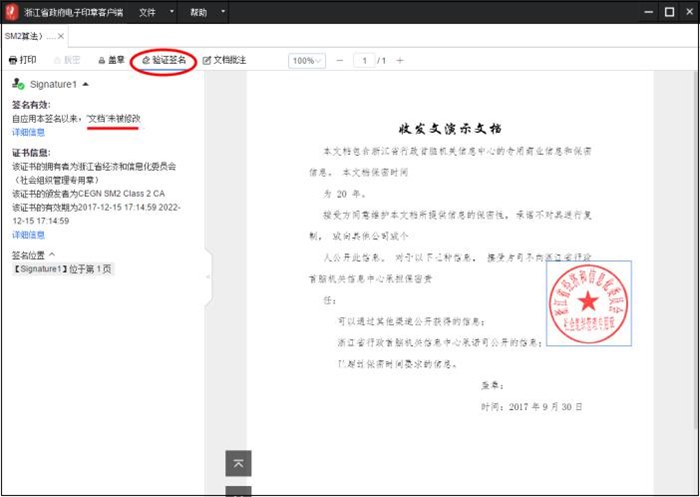This screenshot has width=700, height=497.
Task: Click the CEGN SM2 Class 2 CA issuer line
Action: click(88, 194)
